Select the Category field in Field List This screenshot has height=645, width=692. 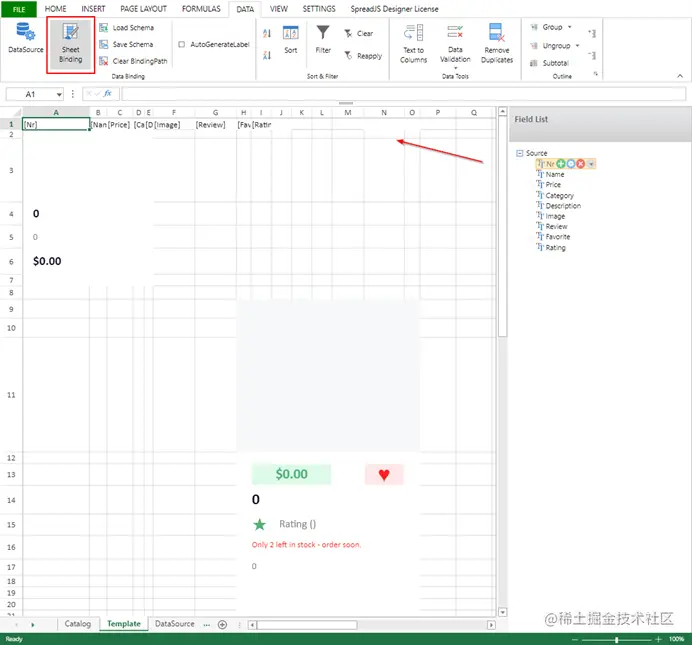click(555, 195)
